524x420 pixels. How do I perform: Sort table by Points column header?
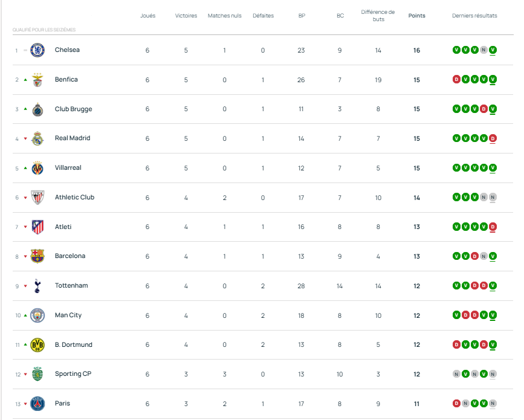[416, 16]
